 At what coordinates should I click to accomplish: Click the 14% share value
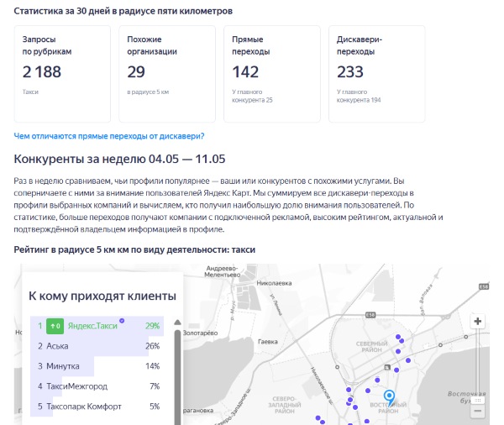[152, 366]
